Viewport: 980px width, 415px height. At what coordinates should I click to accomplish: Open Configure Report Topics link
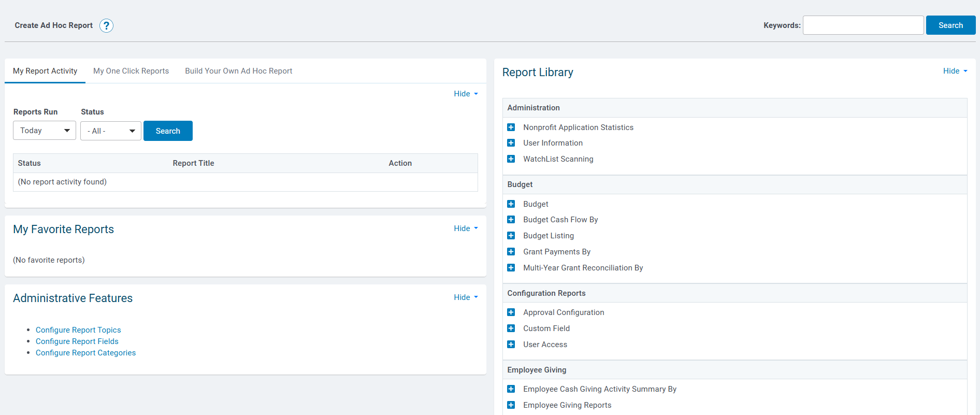[x=78, y=330]
